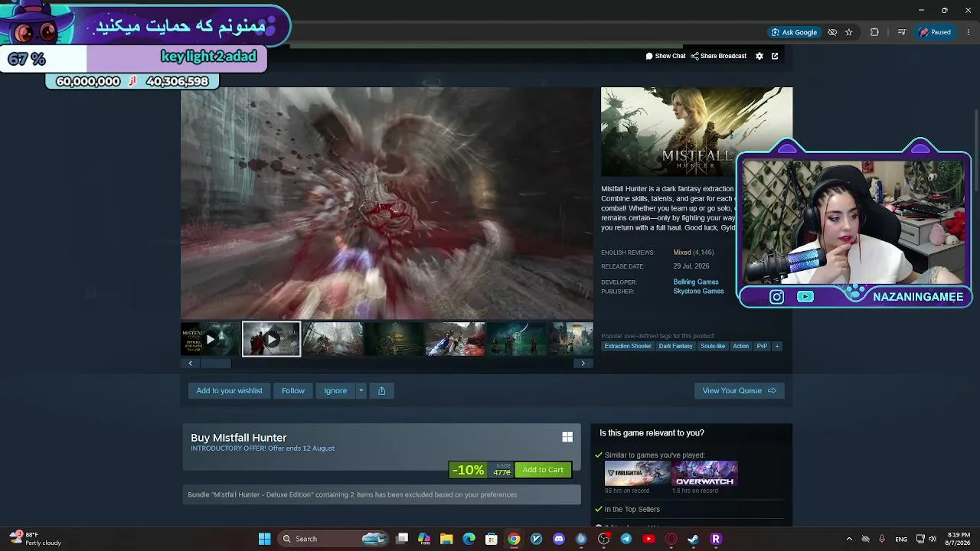The height and width of the screenshot is (551, 980).
Task: Open the Share Broadcast option
Action: (x=719, y=56)
